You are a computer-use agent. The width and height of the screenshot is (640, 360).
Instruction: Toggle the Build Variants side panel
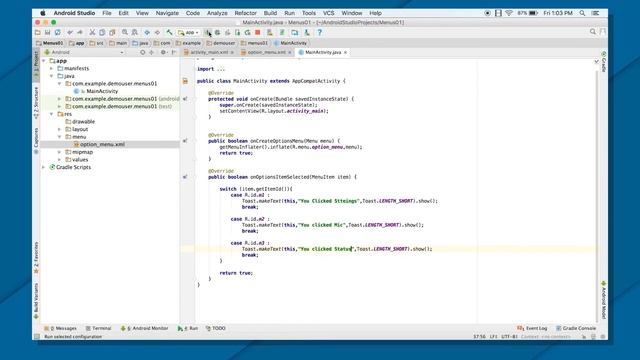36,301
